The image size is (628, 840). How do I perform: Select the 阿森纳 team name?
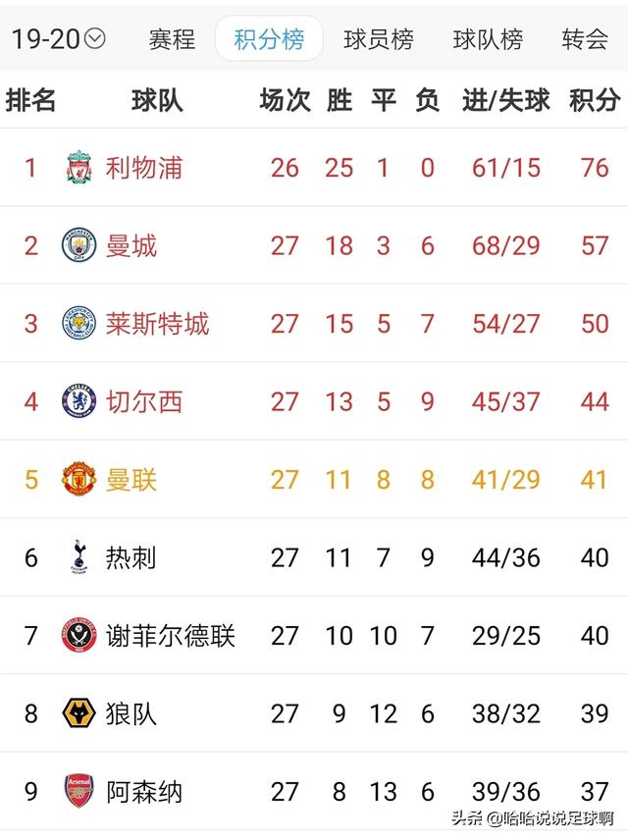pos(144,791)
